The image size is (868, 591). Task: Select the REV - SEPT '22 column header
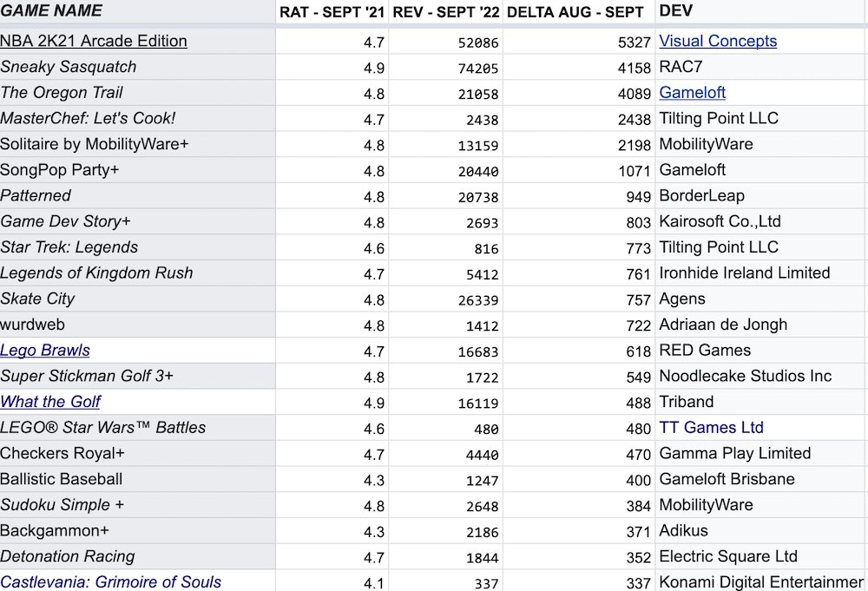(x=446, y=12)
